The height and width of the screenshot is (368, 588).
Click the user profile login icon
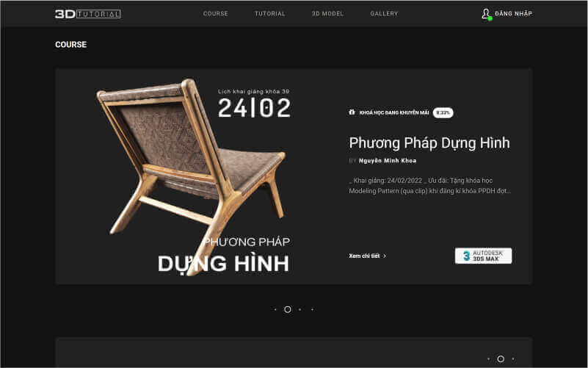click(x=487, y=14)
